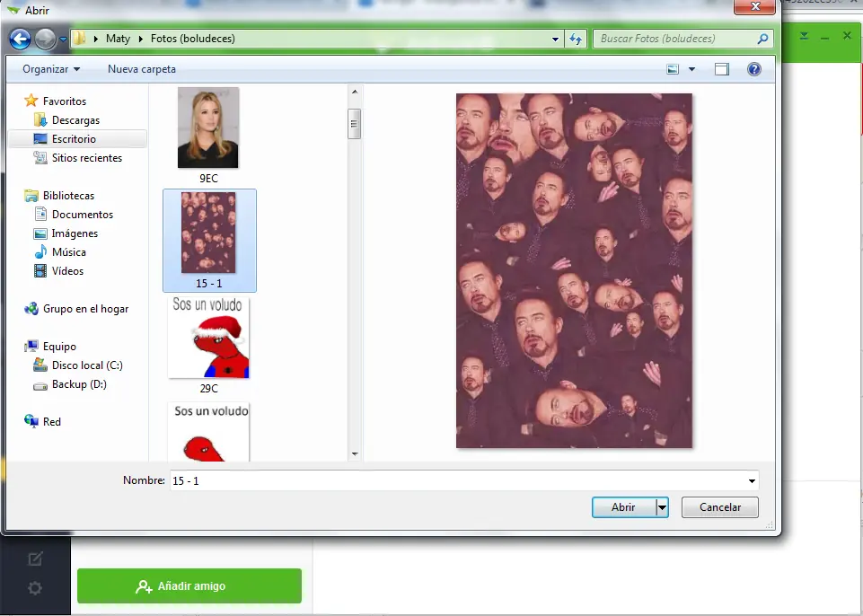Click the file list scrollbar thumb

(x=355, y=124)
